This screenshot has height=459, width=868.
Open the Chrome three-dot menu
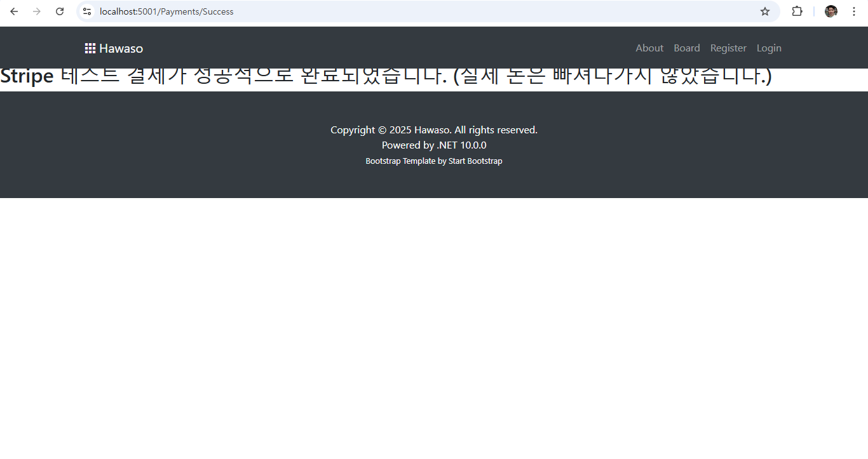(853, 11)
